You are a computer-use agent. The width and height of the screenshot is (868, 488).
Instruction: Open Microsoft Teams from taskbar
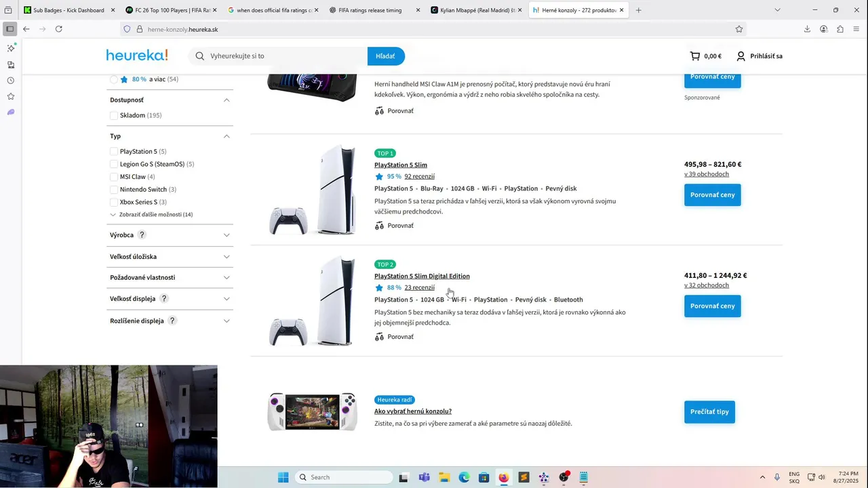(425, 477)
